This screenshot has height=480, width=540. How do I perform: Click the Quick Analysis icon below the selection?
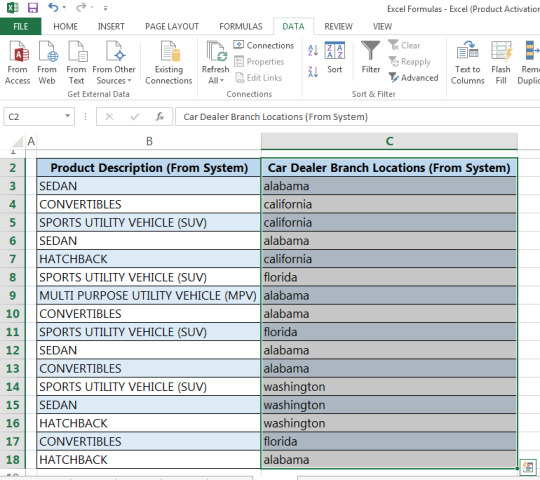pyautogui.click(x=528, y=468)
